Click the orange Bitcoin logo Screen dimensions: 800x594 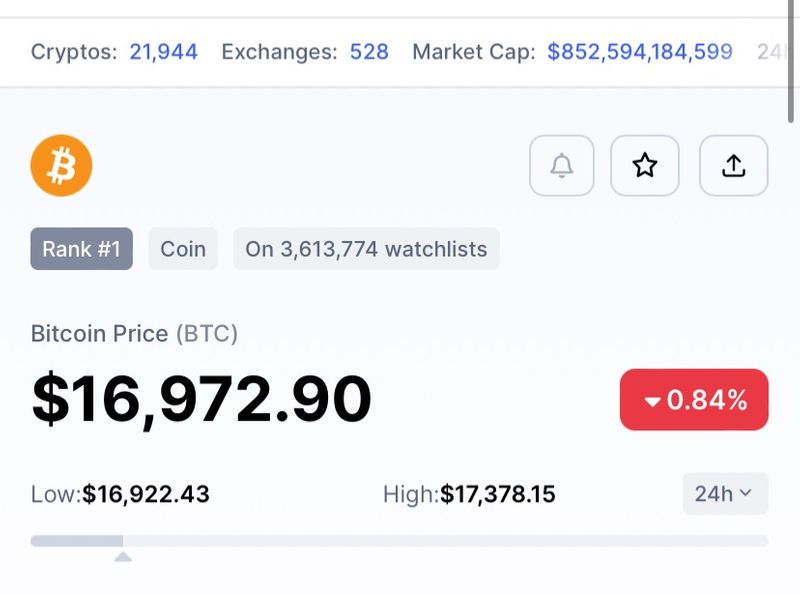click(61, 166)
